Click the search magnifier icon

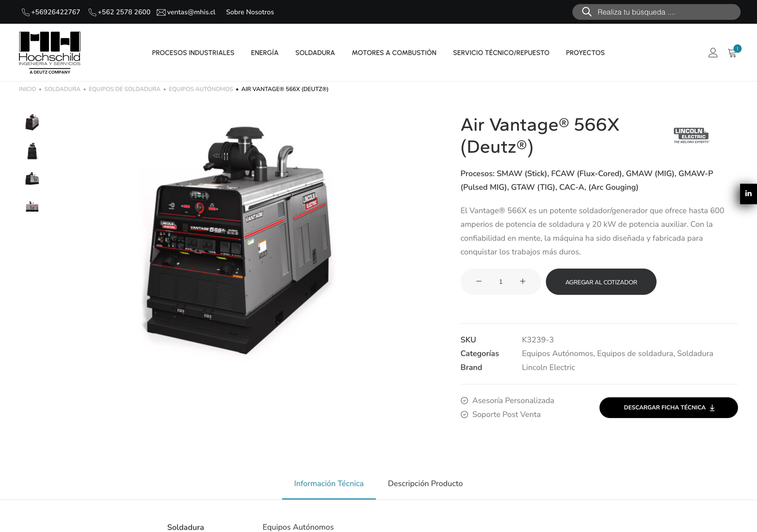coord(587,12)
